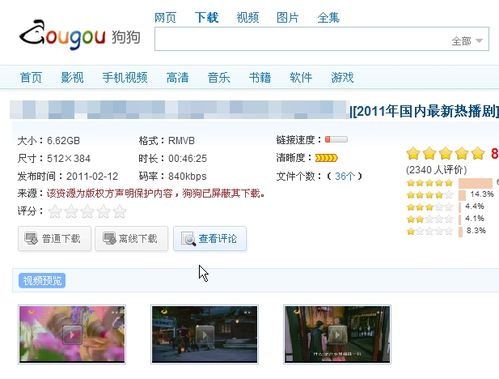Image resolution: width=499 pixels, height=379 pixels.
Task: Play the subtitled doorway preview thumbnail
Action: 337,334
